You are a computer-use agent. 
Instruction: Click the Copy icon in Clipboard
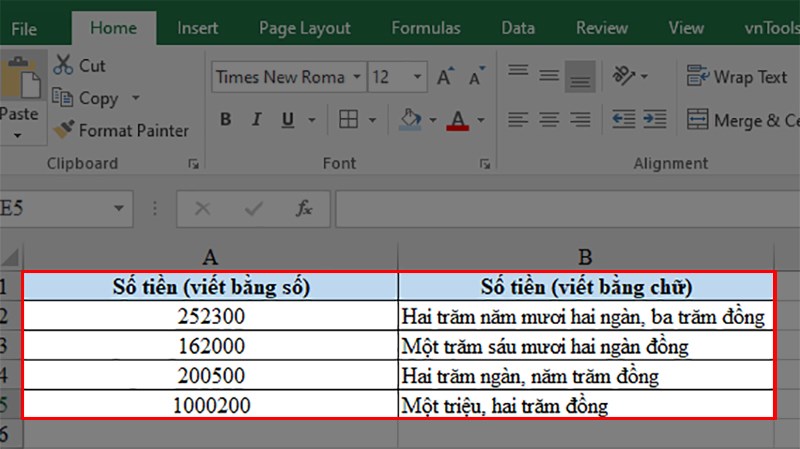[x=64, y=98]
